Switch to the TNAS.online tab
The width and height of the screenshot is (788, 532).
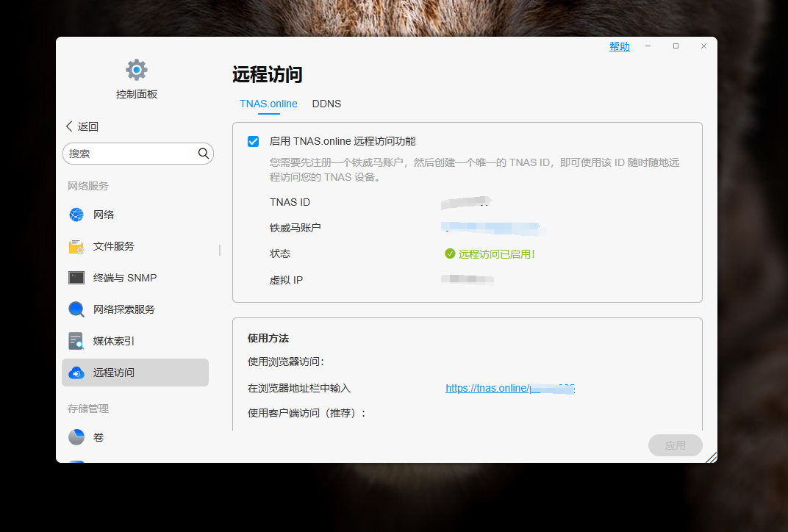(268, 104)
